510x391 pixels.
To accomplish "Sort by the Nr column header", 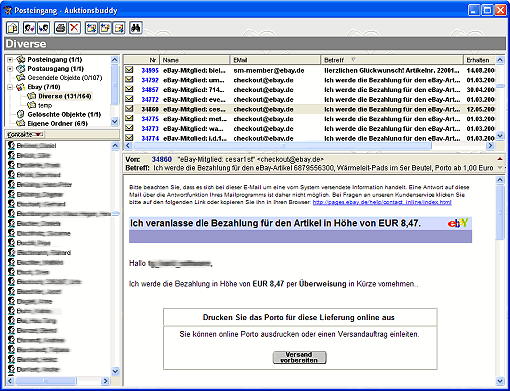I will (x=142, y=60).
